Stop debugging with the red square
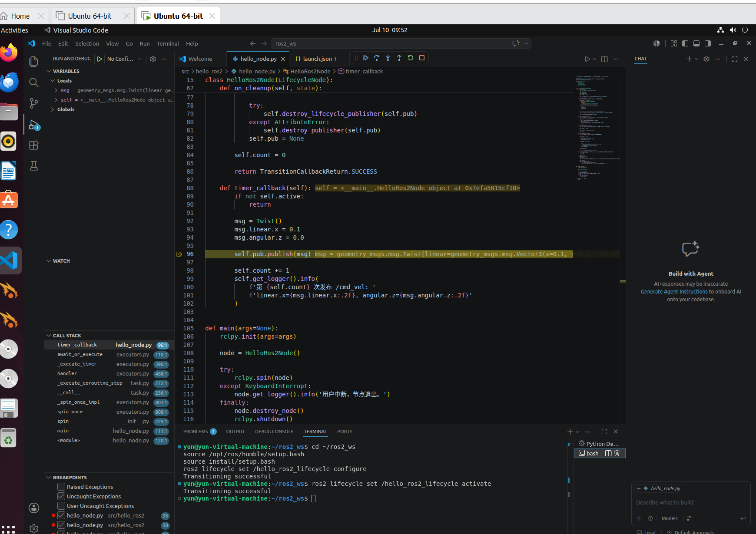Image resolution: width=756 pixels, height=534 pixels. click(x=422, y=58)
